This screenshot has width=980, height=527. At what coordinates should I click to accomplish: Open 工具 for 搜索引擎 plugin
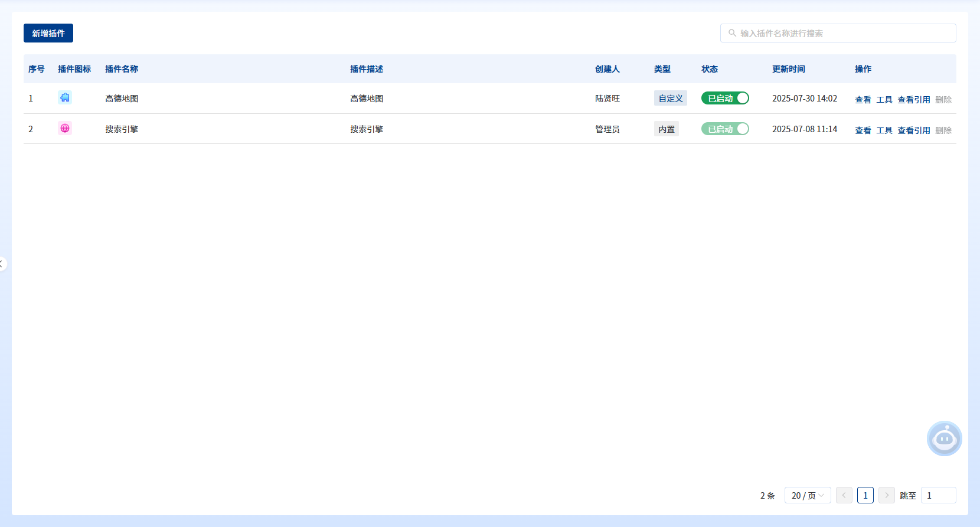(x=884, y=130)
